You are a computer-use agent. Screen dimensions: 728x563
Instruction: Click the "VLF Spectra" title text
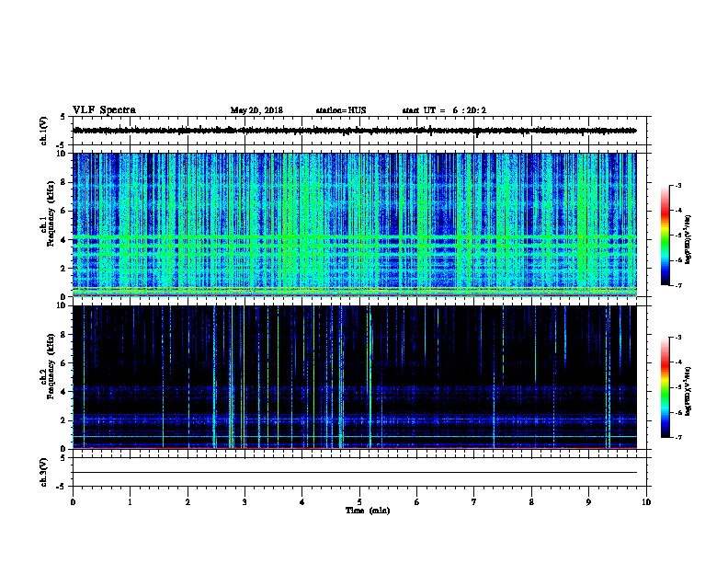(104, 110)
